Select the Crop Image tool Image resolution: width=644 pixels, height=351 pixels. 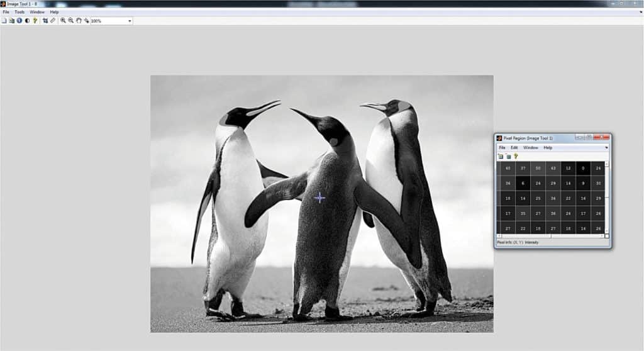click(45, 21)
